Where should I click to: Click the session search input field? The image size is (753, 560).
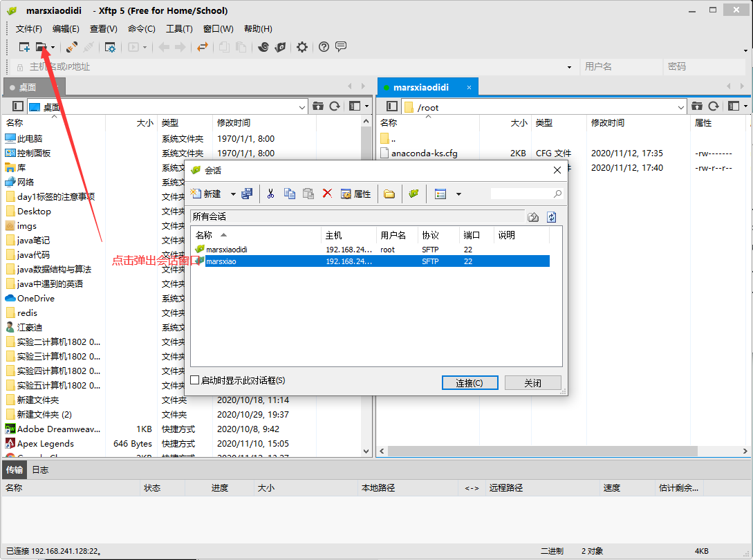point(522,194)
